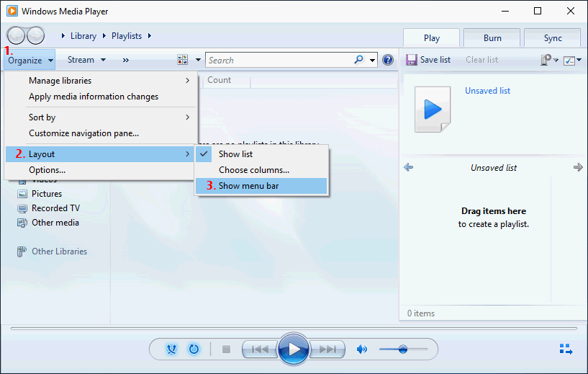Select Show menu bar
This screenshot has height=374, width=588.
(261, 186)
